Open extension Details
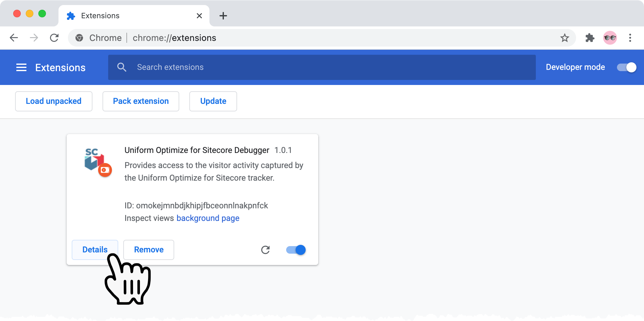644x321 pixels. (95, 250)
